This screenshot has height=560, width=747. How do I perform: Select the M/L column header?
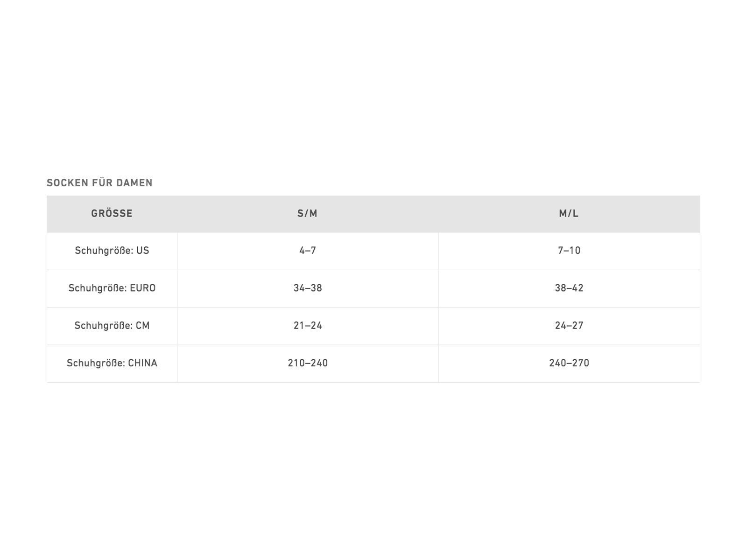(x=569, y=214)
